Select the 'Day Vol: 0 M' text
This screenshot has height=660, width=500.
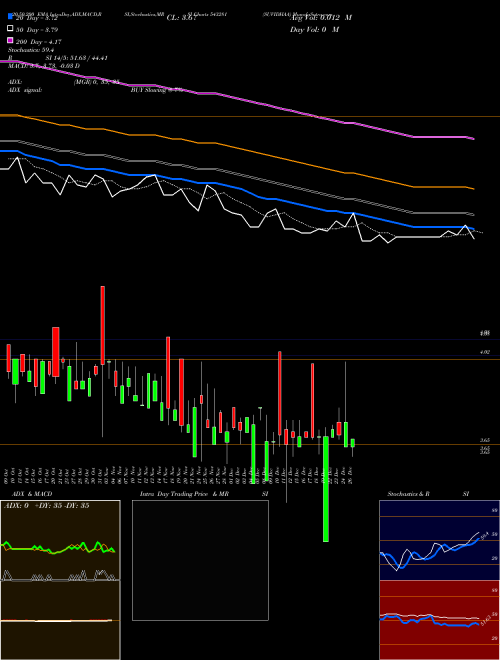point(314,29)
